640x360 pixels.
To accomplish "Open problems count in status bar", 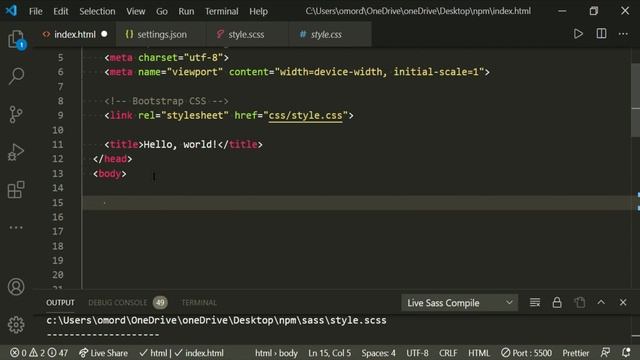I will 39,353.
